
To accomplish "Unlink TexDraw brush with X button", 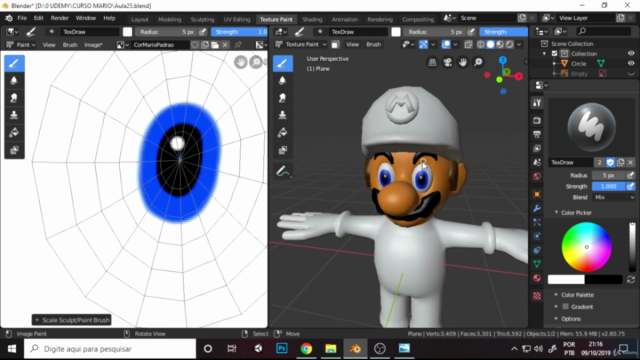I will [631, 162].
